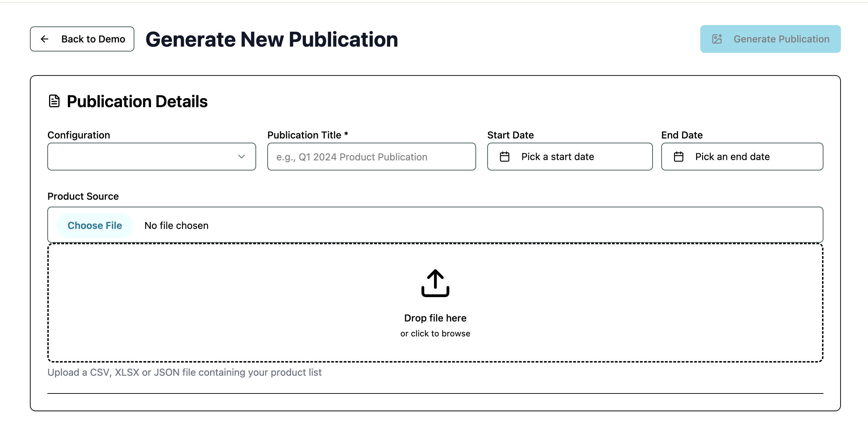Open the Pick an end date picker

pos(742,157)
